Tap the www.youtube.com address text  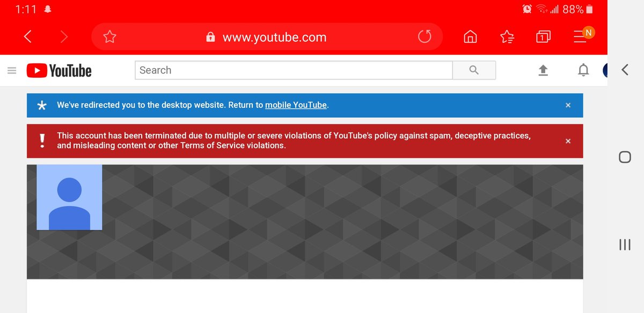[274, 37]
